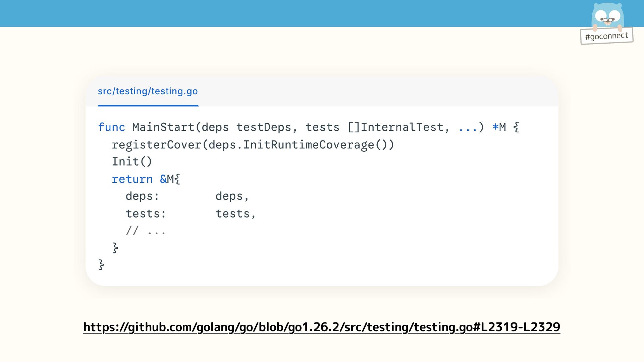644x362 pixels.
Task: Click the "tests:" struct field key
Action: pos(146,214)
